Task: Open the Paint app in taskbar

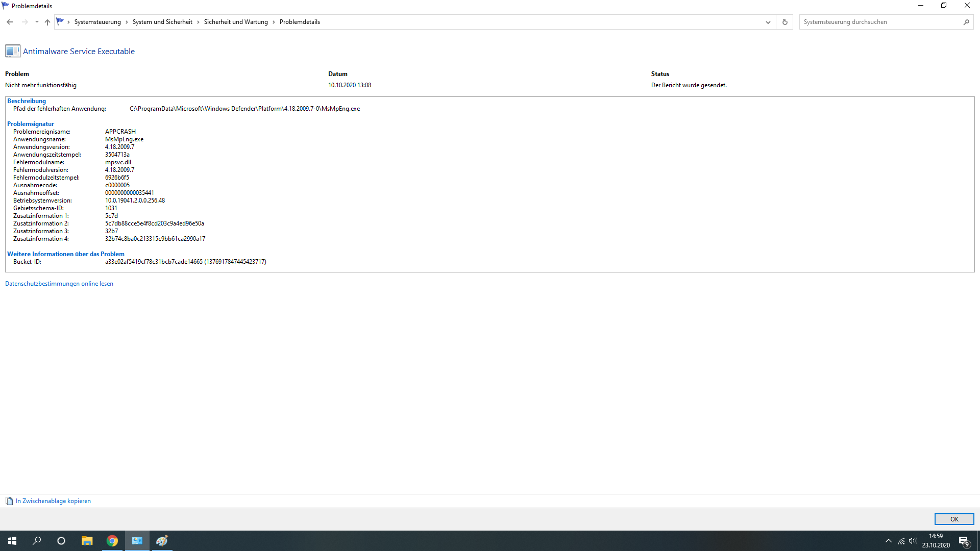Action: [162, 541]
